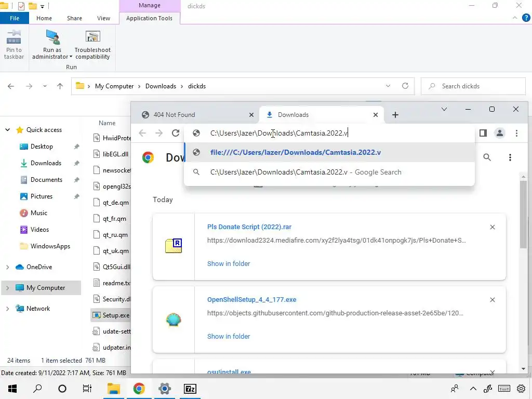The height and width of the screenshot is (399, 532).
Task: Open the File ribbon tab
Action: point(14,18)
